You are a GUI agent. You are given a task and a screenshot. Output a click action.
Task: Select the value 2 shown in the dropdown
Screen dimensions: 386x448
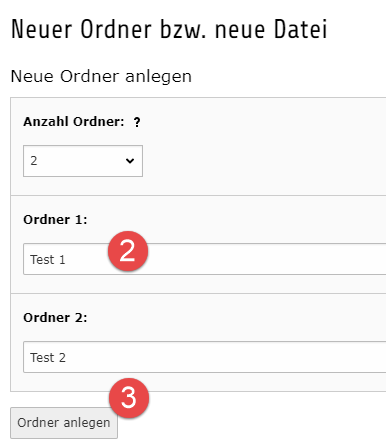point(34,161)
